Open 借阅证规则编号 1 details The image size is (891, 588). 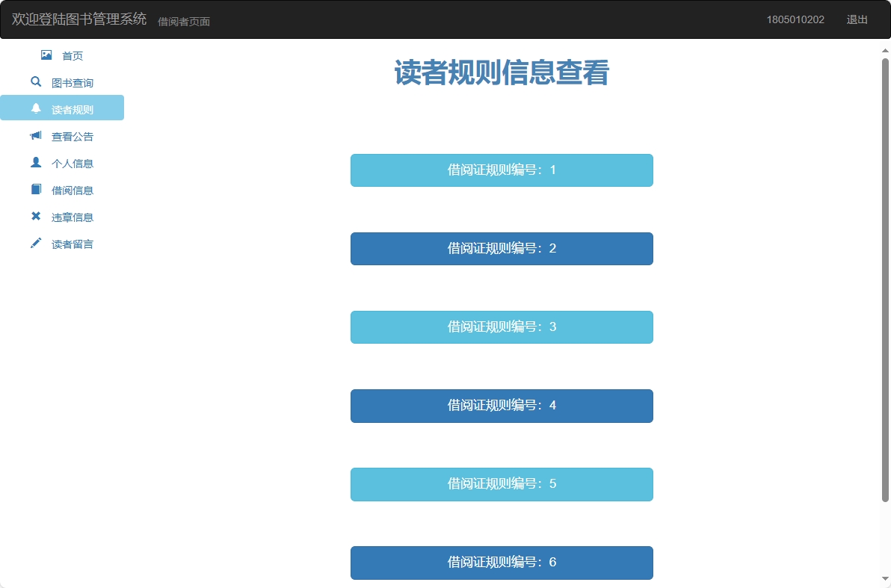(501, 170)
